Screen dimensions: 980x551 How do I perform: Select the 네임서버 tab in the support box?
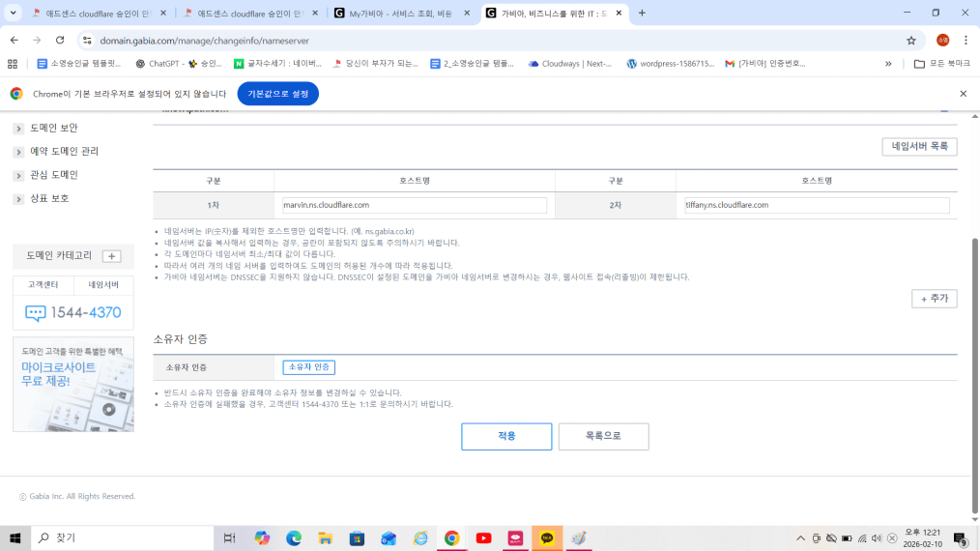click(103, 285)
